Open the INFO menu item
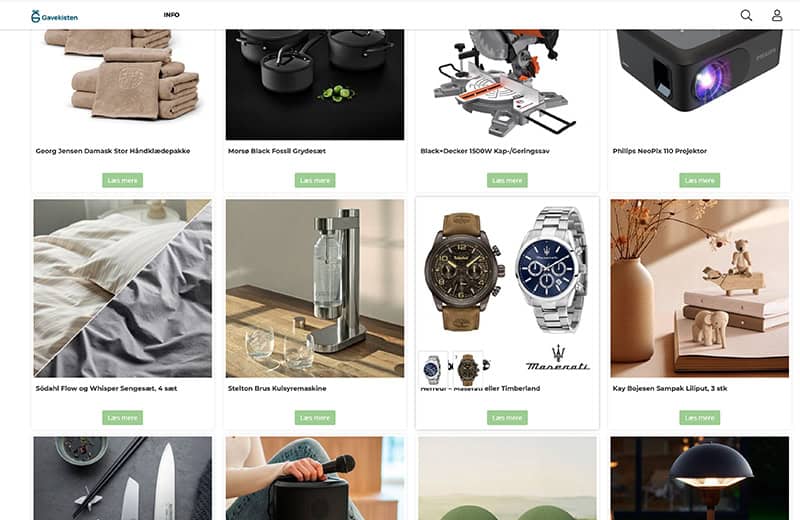 (171, 15)
